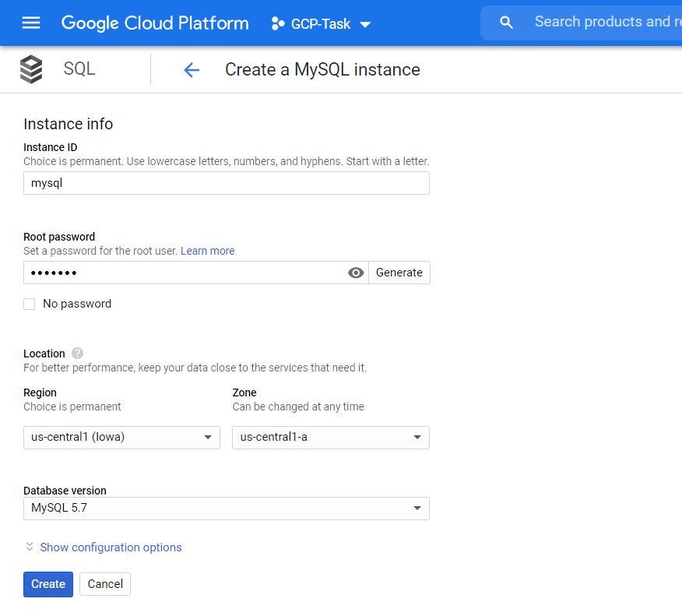Open the Region us-central1 (Iowa) dropdown
This screenshot has height=616, width=682.
point(121,437)
